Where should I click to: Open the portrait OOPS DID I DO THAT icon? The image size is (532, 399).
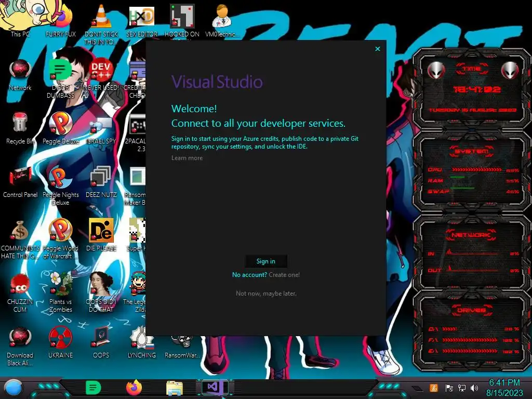tap(101, 292)
